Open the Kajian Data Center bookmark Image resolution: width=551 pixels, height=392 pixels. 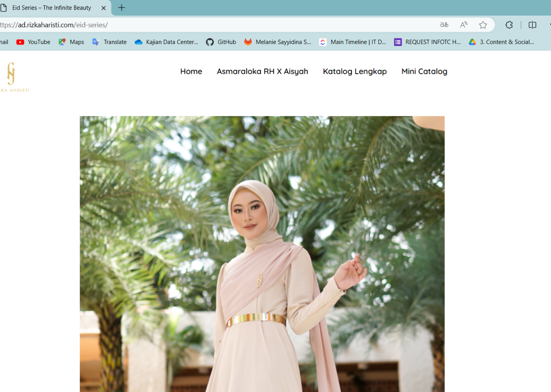pos(166,42)
